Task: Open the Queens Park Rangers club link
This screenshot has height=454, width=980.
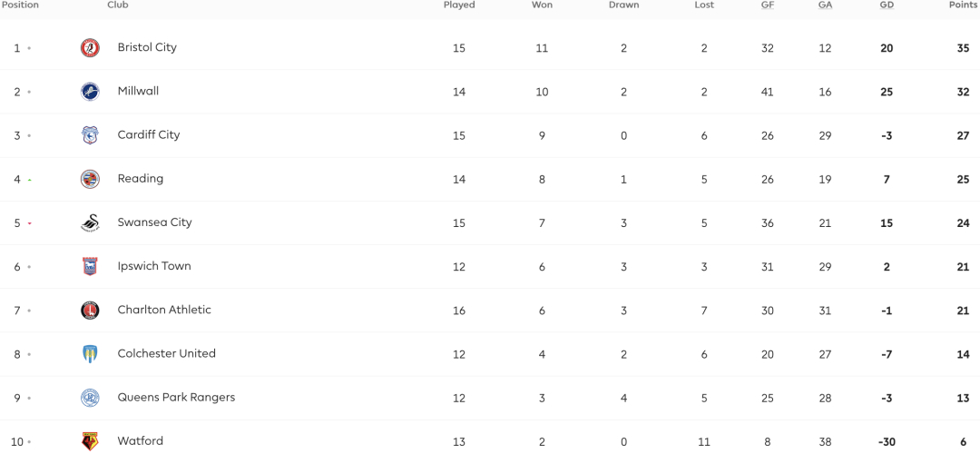Action: point(176,397)
